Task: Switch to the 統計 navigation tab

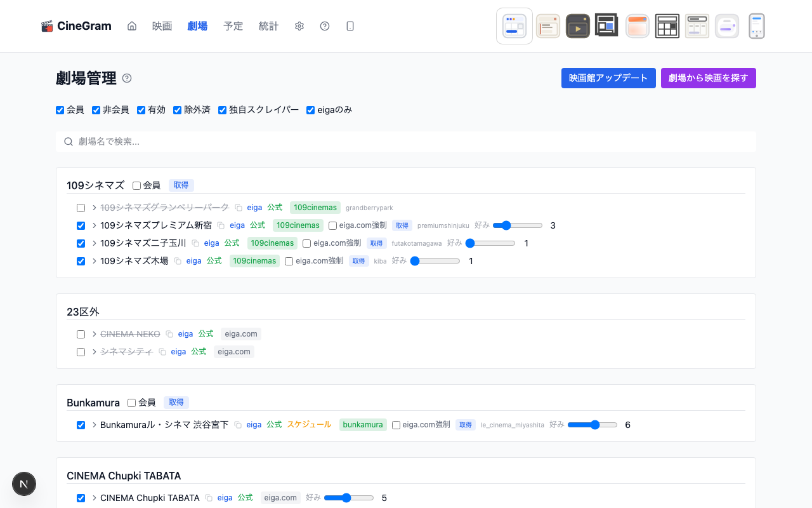Action: click(268, 26)
